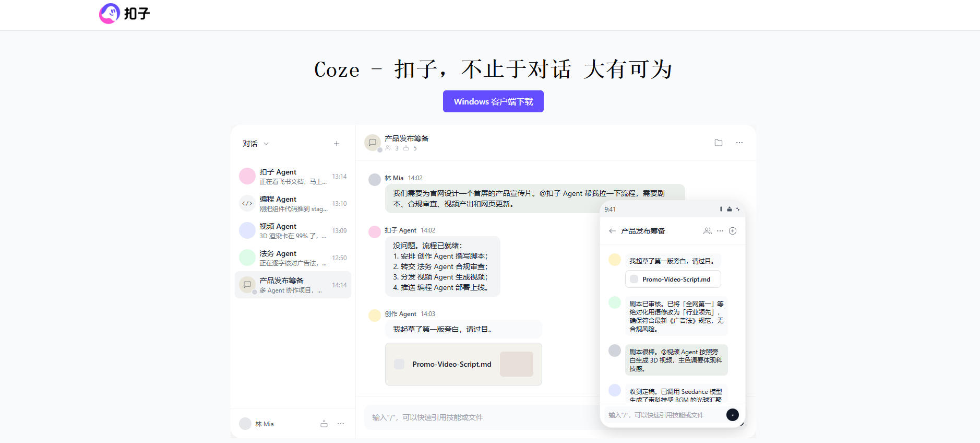Expand the 对话 dropdown chevron

point(266,144)
